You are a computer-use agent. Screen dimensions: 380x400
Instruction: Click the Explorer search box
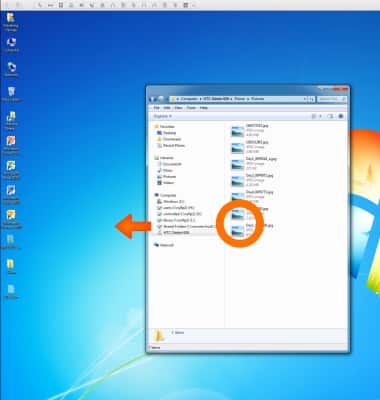point(331,99)
